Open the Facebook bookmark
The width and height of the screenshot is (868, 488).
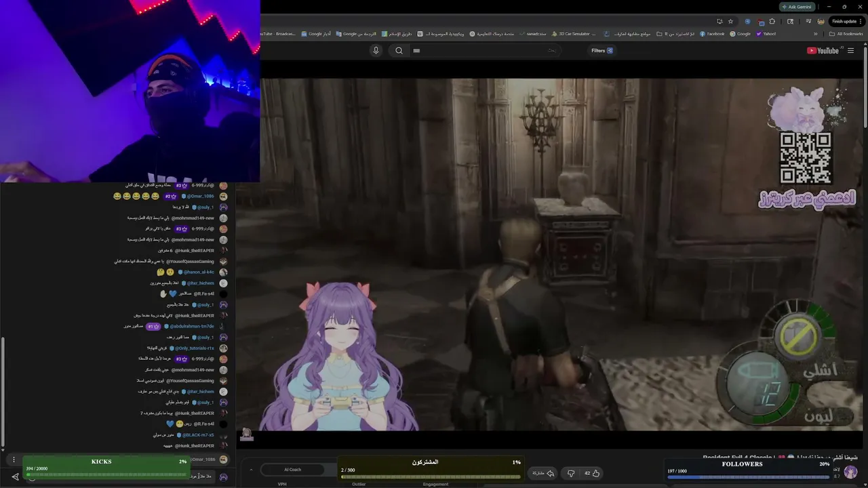(712, 34)
